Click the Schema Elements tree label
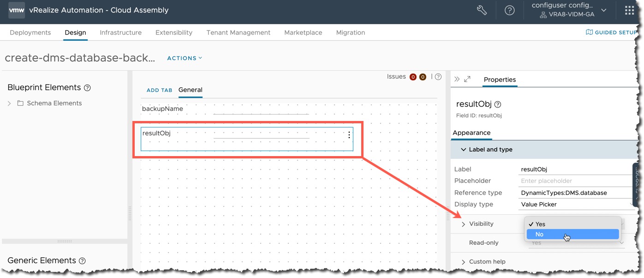This screenshot has height=278, width=644. click(x=54, y=103)
